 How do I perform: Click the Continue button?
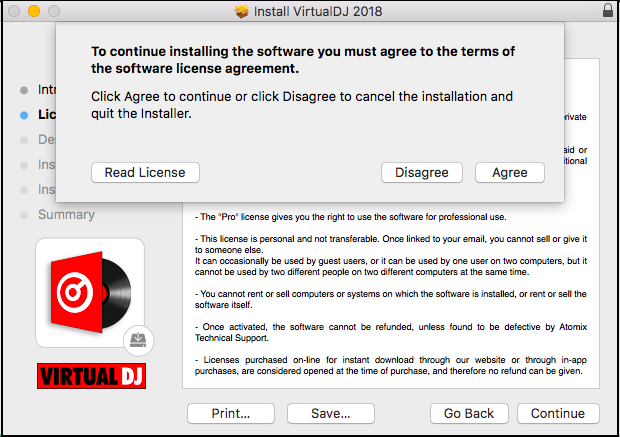click(x=558, y=413)
